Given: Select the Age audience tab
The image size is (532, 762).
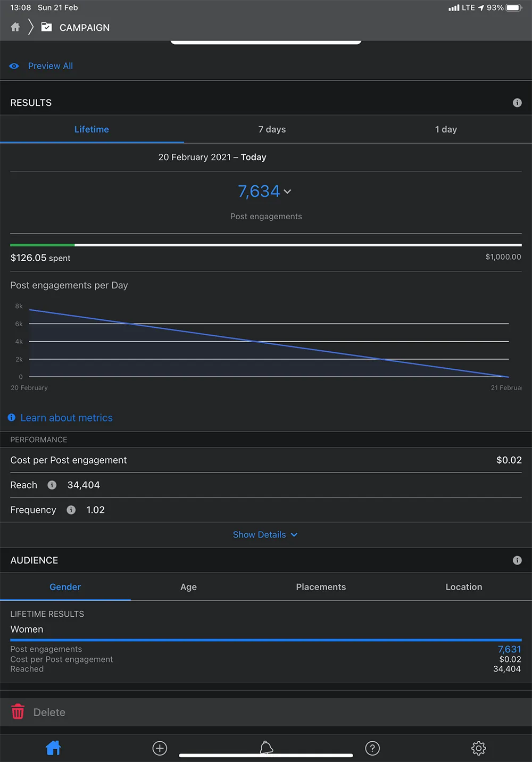Looking at the screenshot, I should (188, 587).
